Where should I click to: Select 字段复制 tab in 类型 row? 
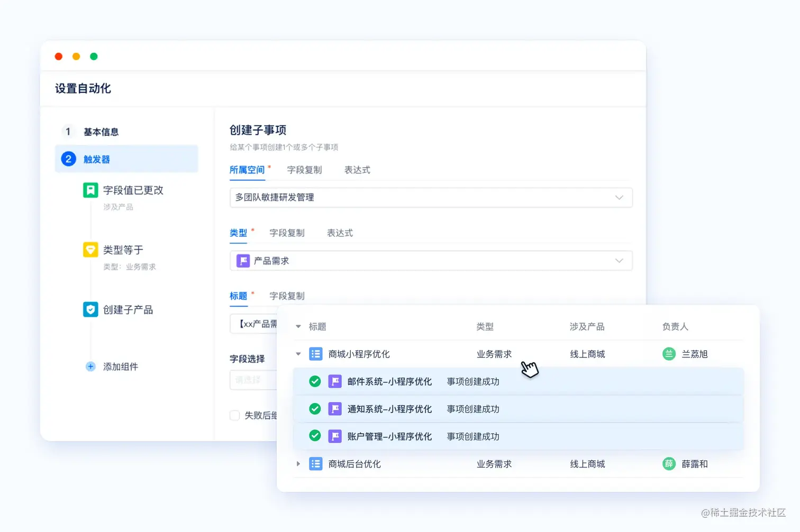[x=287, y=233]
